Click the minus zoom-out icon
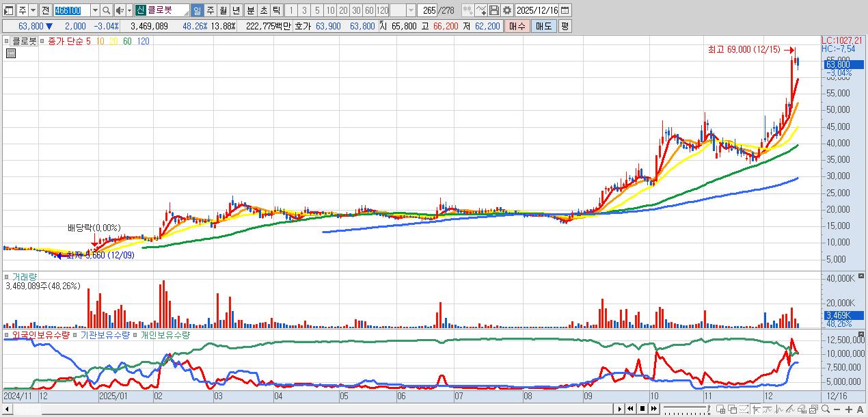The height and width of the screenshot is (417, 868). coord(837,409)
